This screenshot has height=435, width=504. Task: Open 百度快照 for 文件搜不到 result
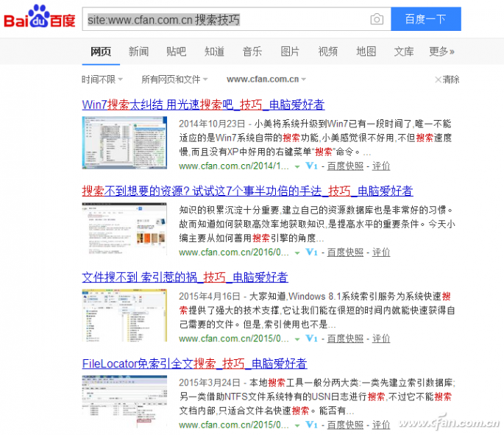point(345,339)
